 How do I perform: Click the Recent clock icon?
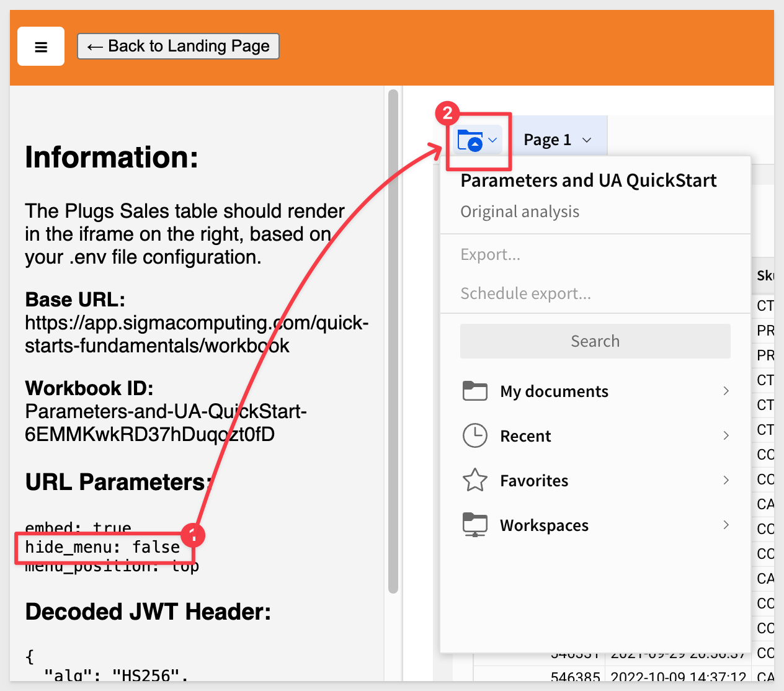475,435
